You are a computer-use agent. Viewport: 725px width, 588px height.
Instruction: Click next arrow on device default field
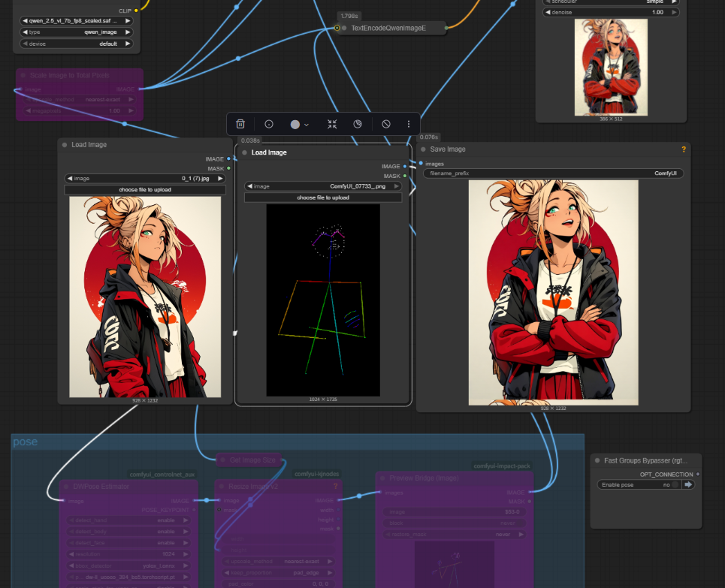point(128,44)
